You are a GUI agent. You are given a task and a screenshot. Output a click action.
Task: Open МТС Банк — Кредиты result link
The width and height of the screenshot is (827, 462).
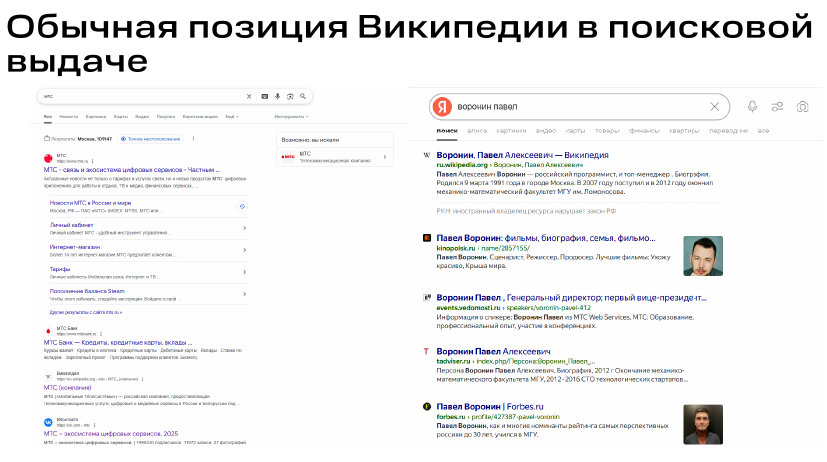tap(118, 343)
